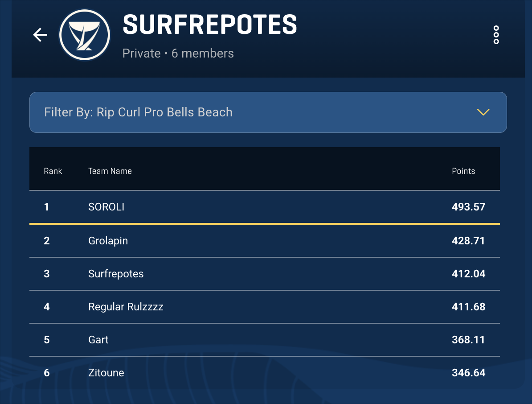Click the Team Name column header
This screenshot has width=532, height=404.
click(x=110, y=171)
